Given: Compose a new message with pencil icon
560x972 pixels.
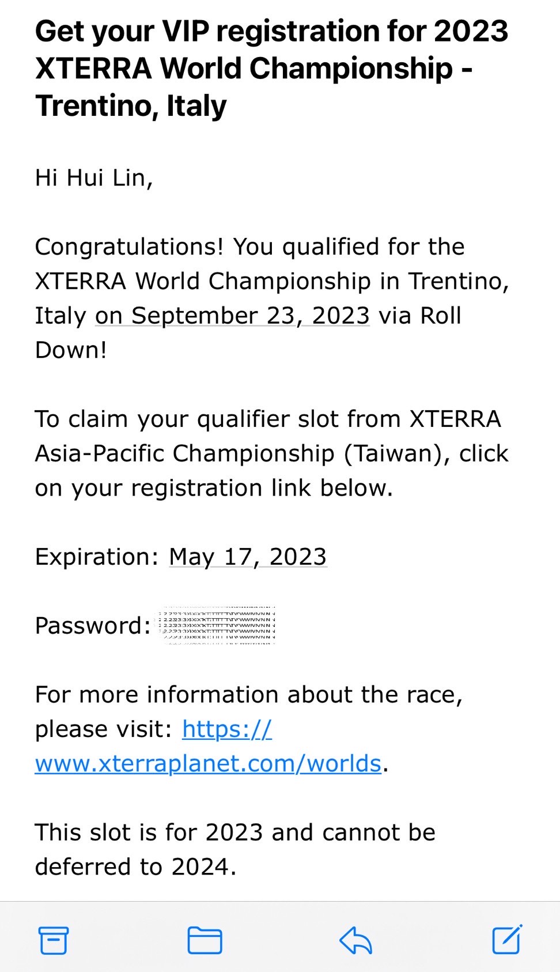Looking at the screenshot, I should pos(507,940).
